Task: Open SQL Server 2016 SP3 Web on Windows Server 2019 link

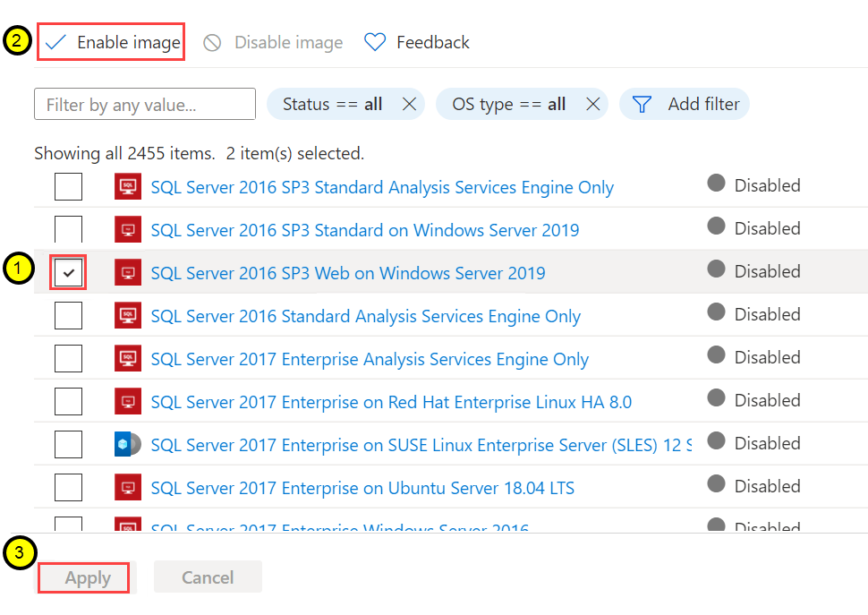Action: pos(347,273)
